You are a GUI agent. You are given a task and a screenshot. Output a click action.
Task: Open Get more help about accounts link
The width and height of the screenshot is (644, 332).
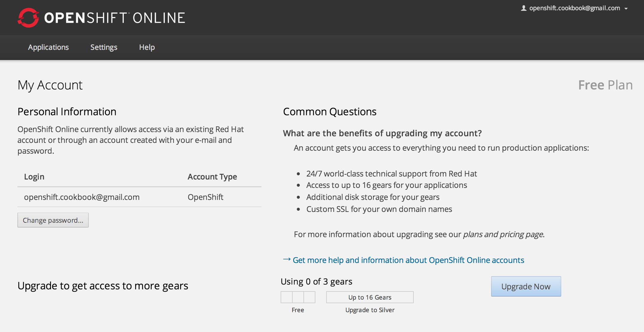[408, 260]
